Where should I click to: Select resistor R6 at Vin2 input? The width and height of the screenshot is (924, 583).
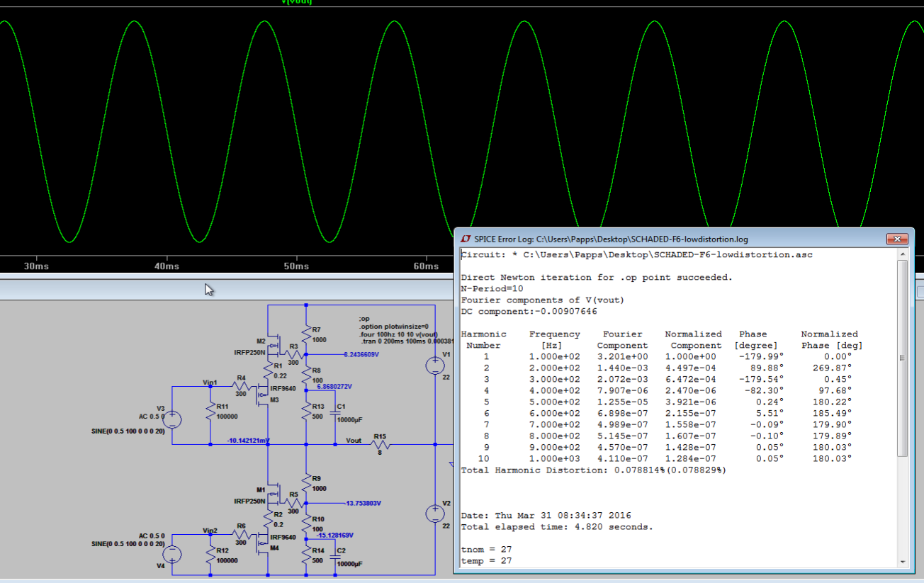[x=241, y=536]
